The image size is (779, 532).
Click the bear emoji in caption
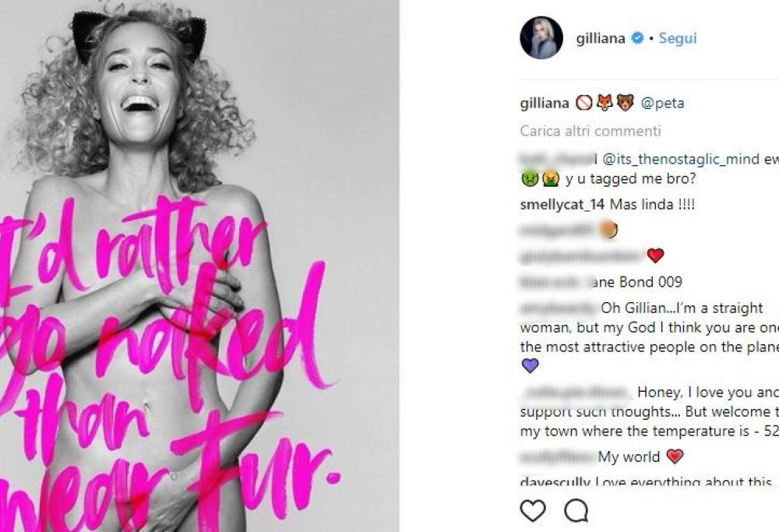point(625,103)
